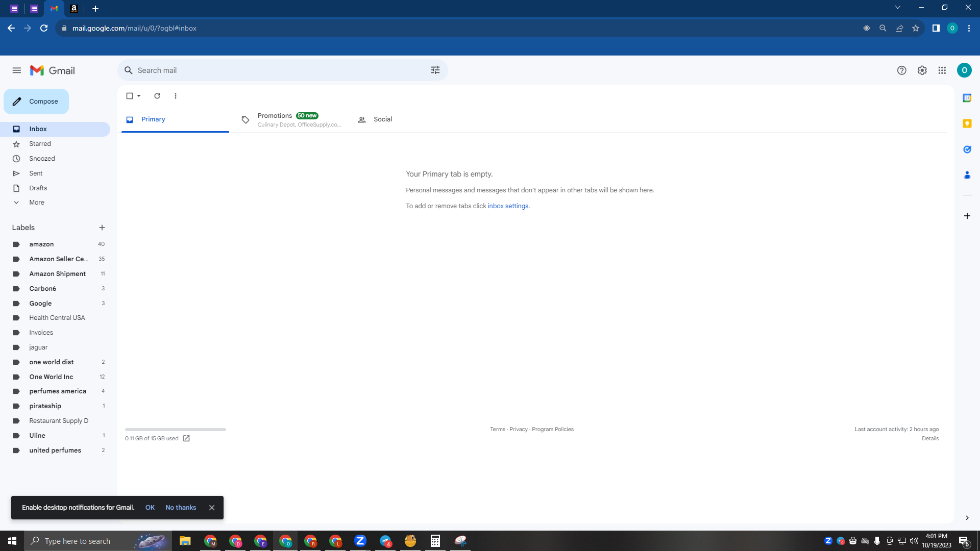The image size is (980, 551).
Task: Open the Privacy link
Action: pyautogui.click(x=519, y=429)
